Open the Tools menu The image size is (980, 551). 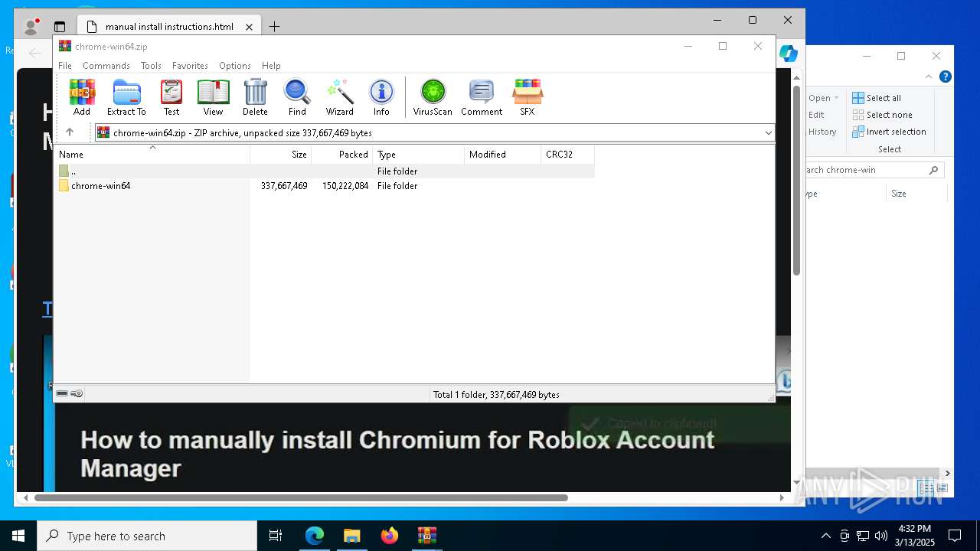[x=151, y=66]
